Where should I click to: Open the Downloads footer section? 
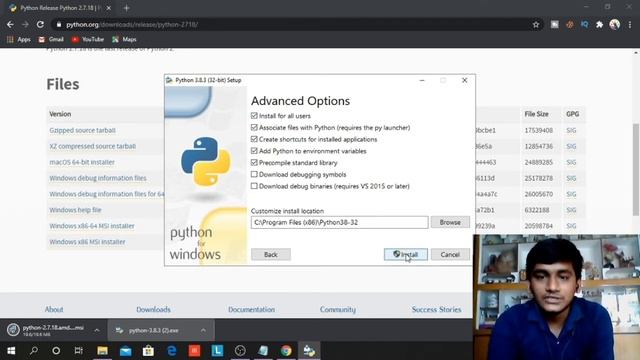click(x=153, y=309)
